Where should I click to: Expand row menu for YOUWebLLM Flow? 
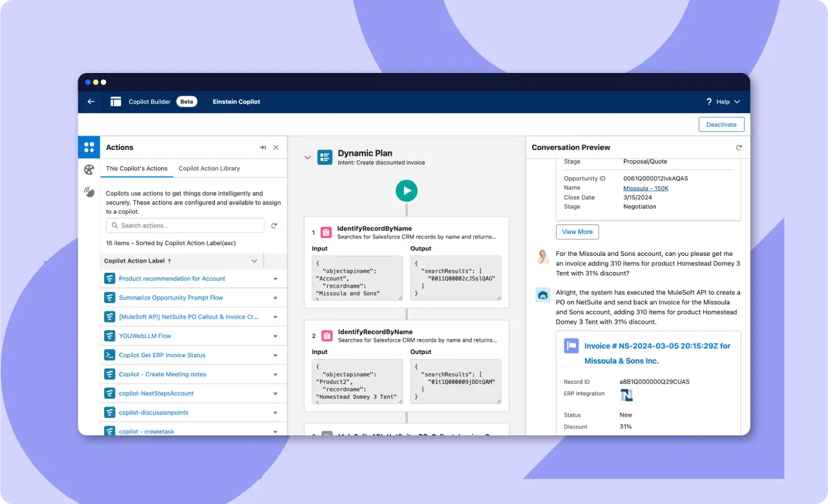(x=275, y=336)
